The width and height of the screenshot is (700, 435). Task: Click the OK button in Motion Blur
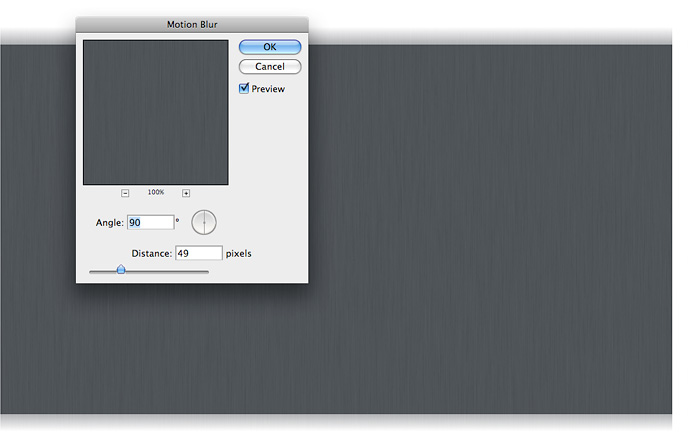click(x=269, y=47)
